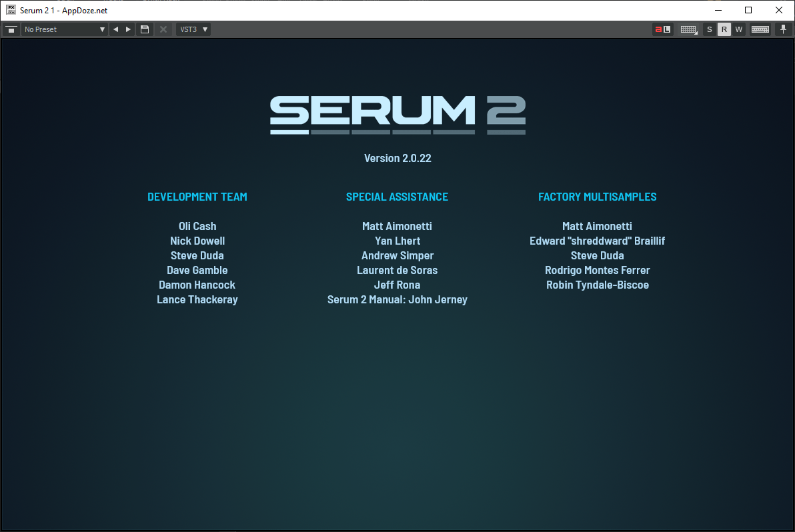Click the delete preset X icon
795x532 pixels.
click(x=163, y=29)
